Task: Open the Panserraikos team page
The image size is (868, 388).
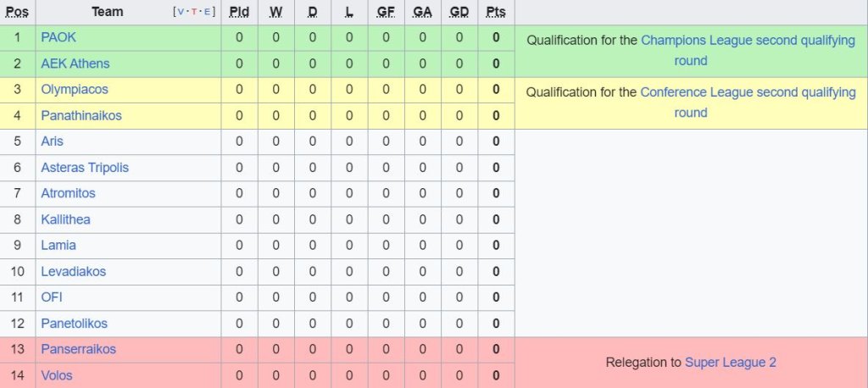Action: point(78,349)
